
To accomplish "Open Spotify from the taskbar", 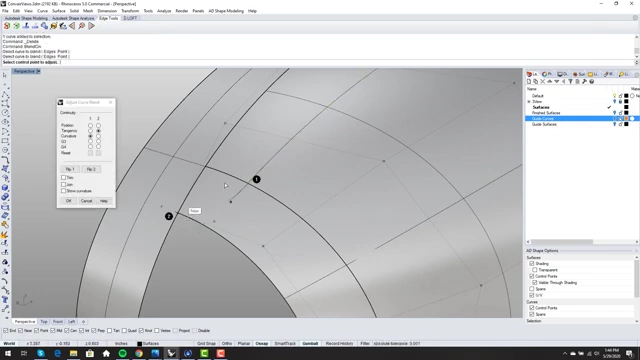I will click(122, 353).
